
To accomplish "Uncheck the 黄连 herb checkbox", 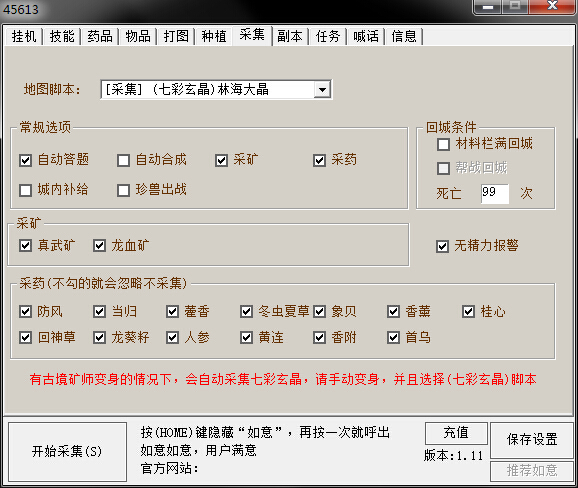I will point(246,338).
